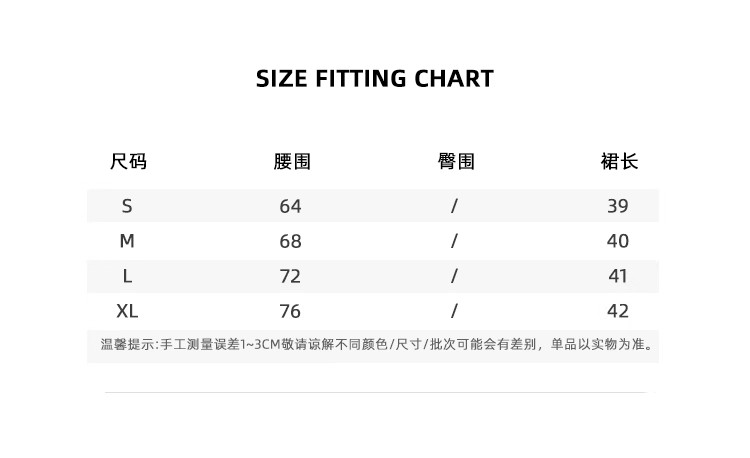Select the M size label
The image size is (750, 458).
127,241
